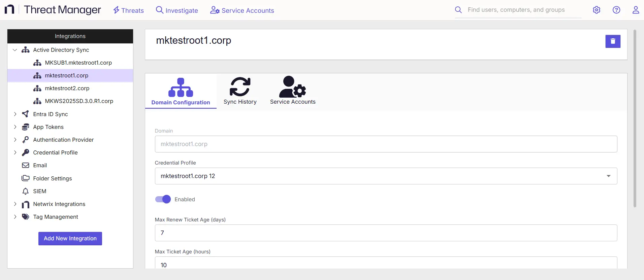Open the Investigate page
Viewport: 644px width, 280px height.
click(177, 10)
